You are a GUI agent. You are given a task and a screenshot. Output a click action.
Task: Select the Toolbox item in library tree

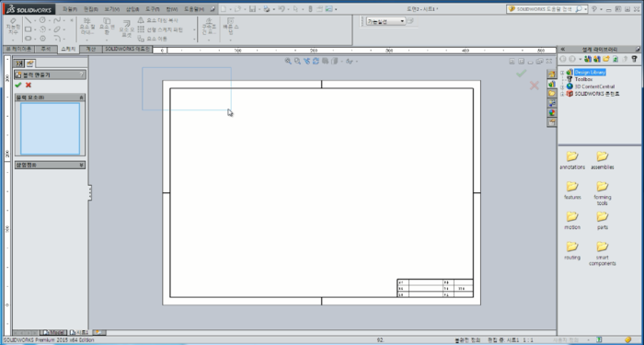coord(583,79)
